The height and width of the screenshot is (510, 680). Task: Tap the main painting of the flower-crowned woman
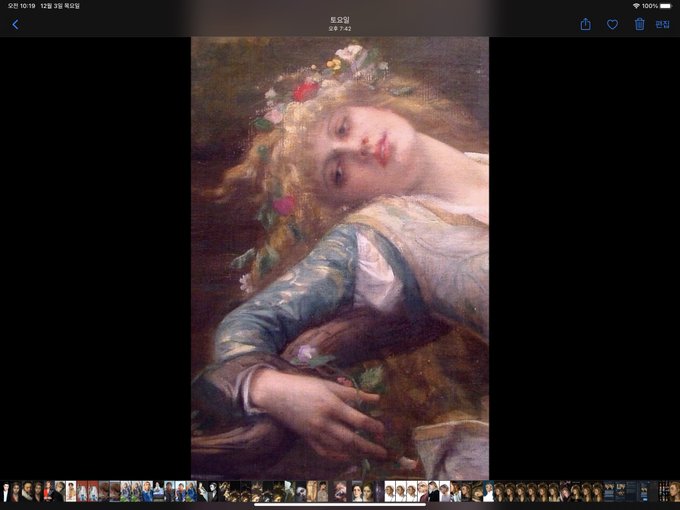340,258
